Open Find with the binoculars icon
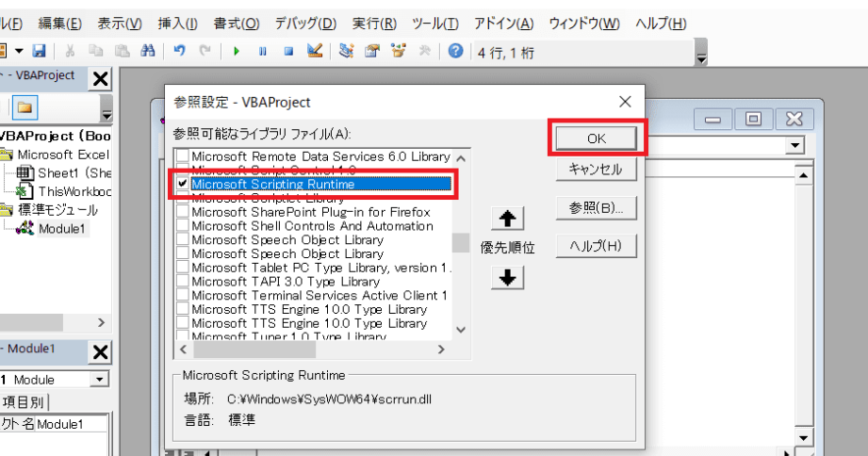This screenshot has height=456, width=868. (148, 52)
